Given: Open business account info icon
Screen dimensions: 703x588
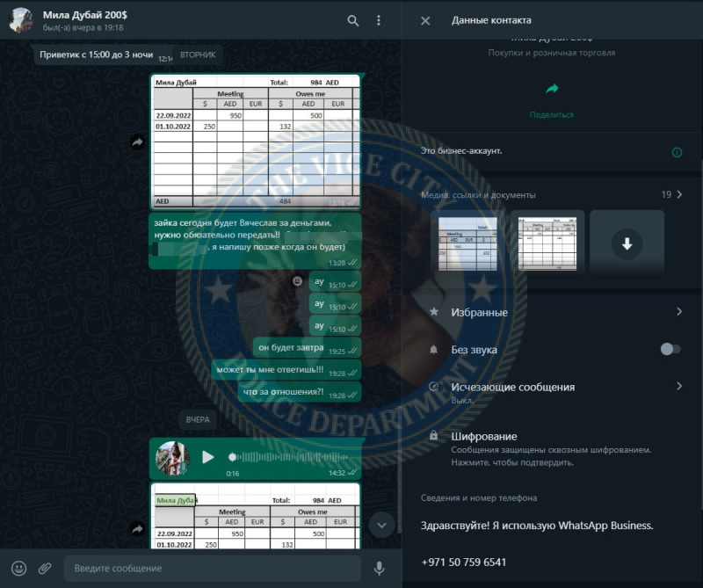Looking at the screenshot, I should pyautogui.click(x=677, y=153).
